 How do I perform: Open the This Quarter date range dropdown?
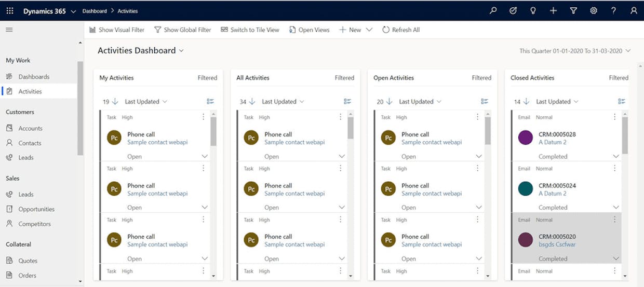(x=575, y=51)
